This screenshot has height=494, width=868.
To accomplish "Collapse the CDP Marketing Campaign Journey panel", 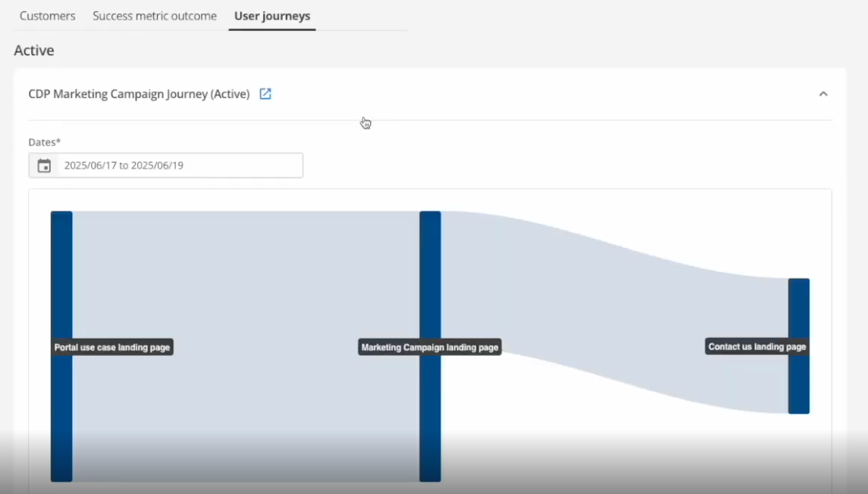I will (824, 94).
